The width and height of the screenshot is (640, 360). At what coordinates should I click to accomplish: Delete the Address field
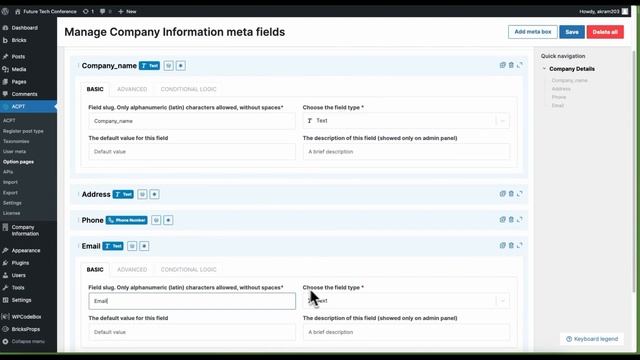pos(511,194)
